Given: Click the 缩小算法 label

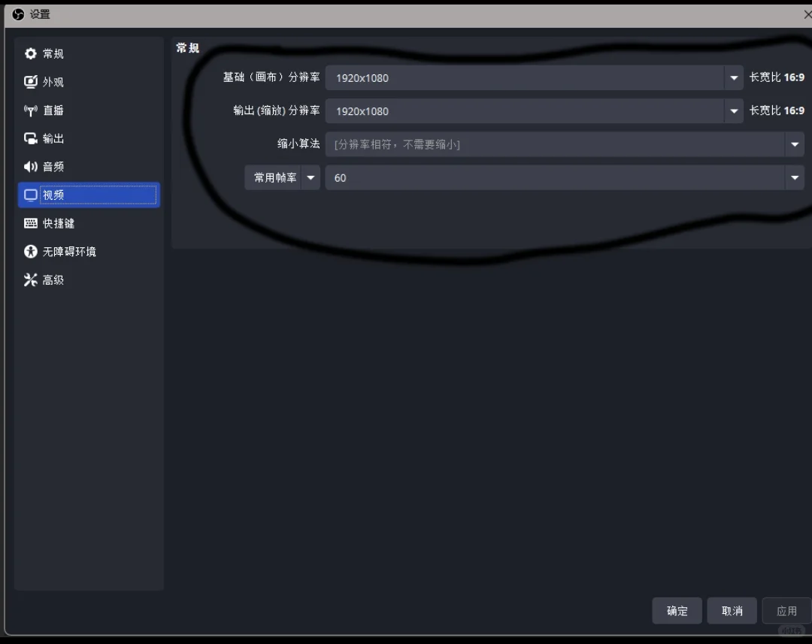Looking at the screenshot, I should tap(298, 144).
